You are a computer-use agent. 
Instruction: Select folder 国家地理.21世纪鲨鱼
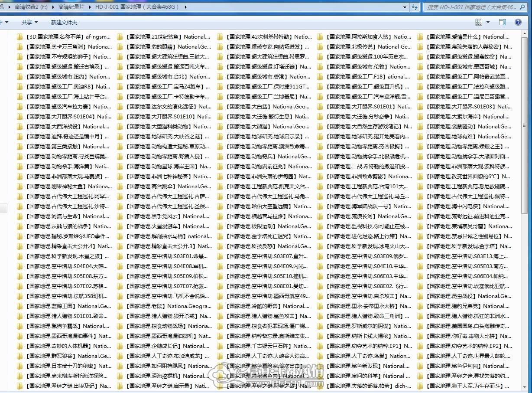coord(163,37)
